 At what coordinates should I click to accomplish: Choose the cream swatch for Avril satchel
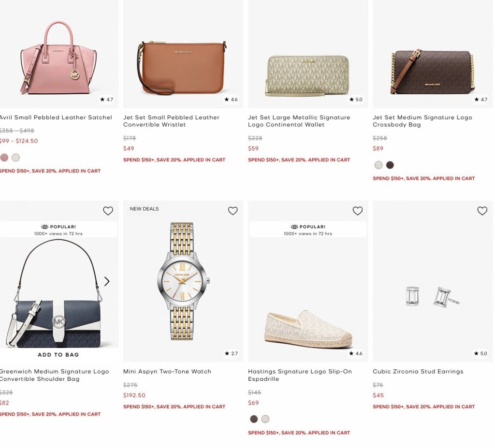[x=16, y=158]
